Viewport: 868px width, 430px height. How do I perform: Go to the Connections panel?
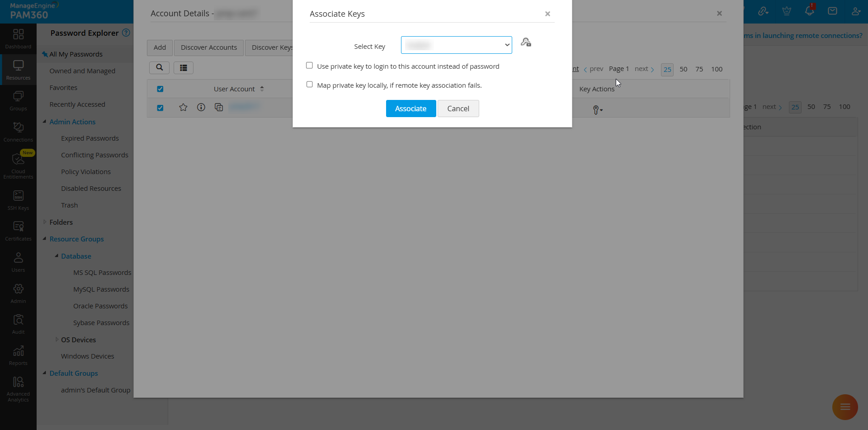(x=18, y=130)
